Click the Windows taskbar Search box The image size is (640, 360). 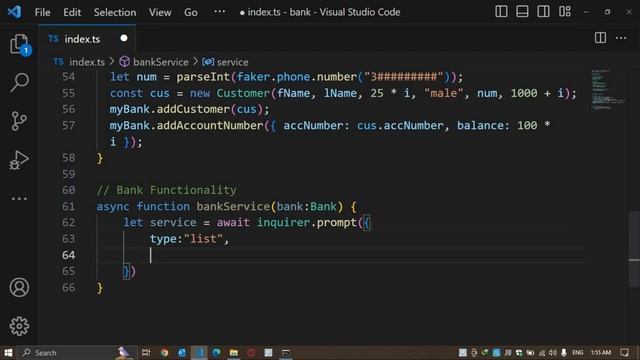76,353
